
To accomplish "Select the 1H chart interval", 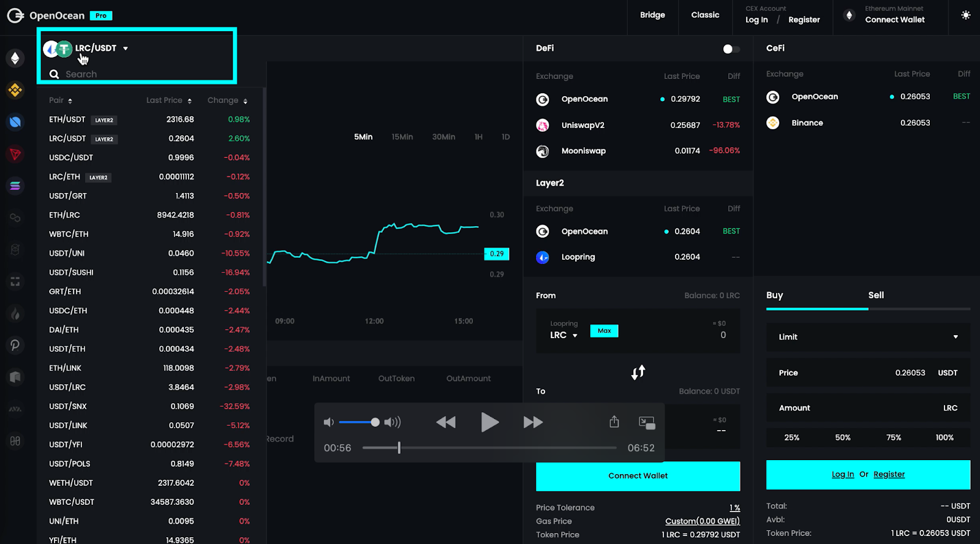I will 478,137.
